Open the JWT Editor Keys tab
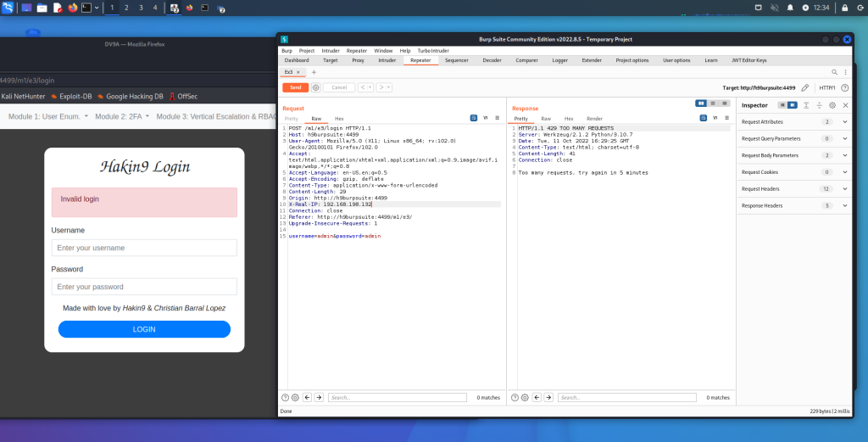Viewport: 868px width, 442px height. point(749,60)
